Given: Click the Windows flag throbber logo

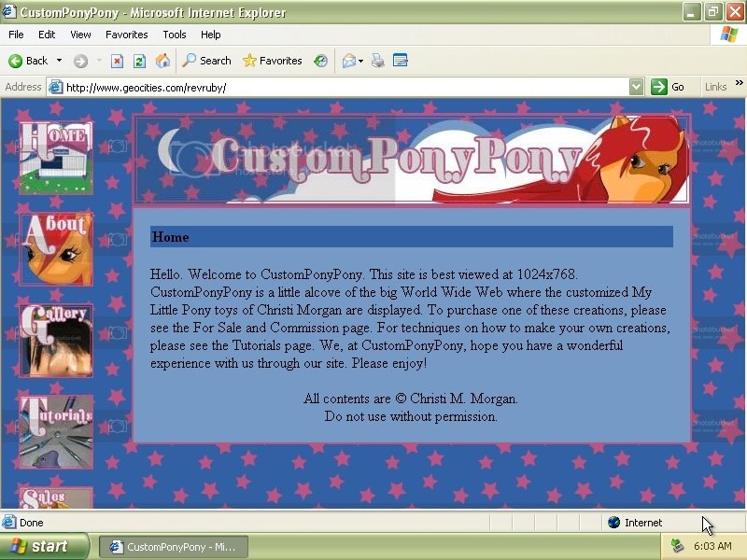Looking at the screenshot, I should click(x=728, y=35).
